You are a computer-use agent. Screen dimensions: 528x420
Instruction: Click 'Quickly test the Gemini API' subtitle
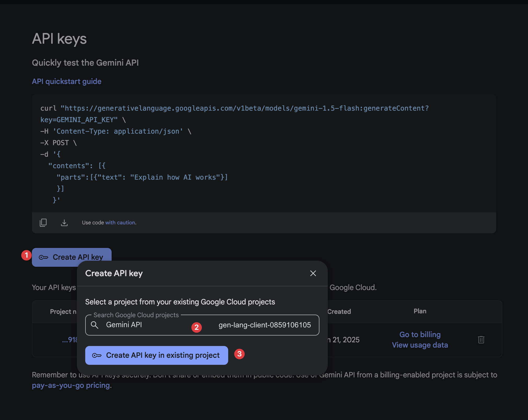[85, 63]
